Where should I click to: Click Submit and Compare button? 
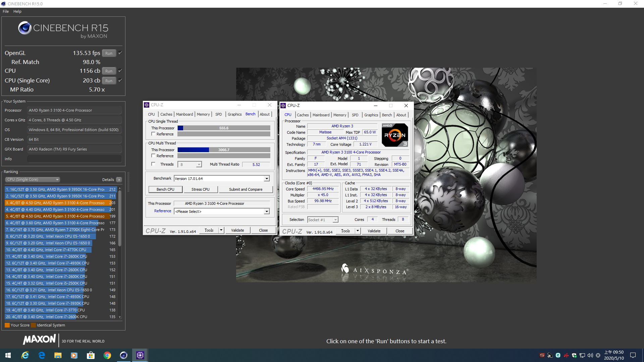click(x=246, y=189)
